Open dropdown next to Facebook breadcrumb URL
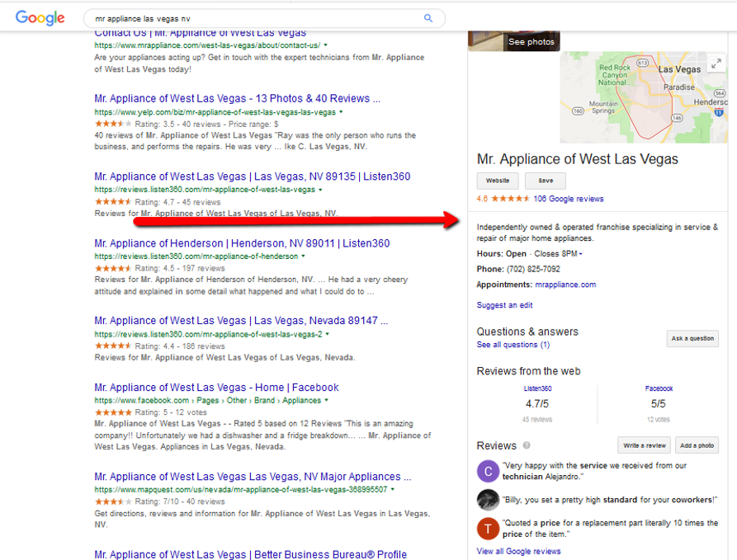Viewport: 737px width, 560px height. (x=326, y=400)
